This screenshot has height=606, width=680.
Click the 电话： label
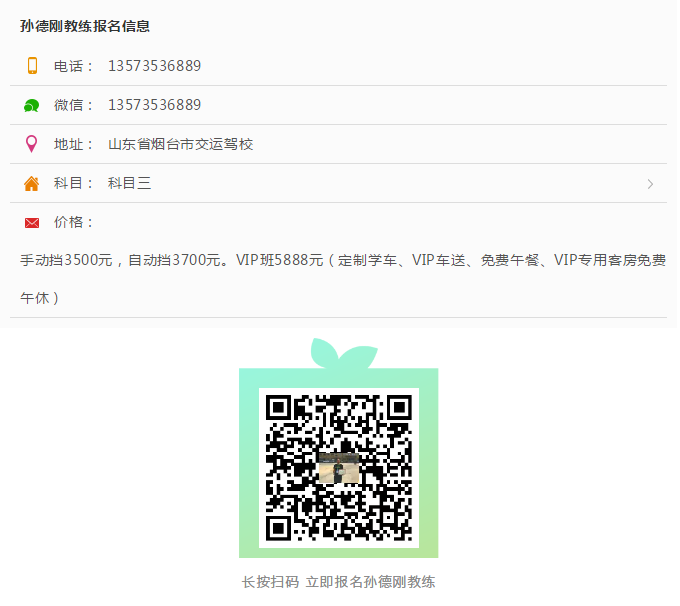(73, 66)
